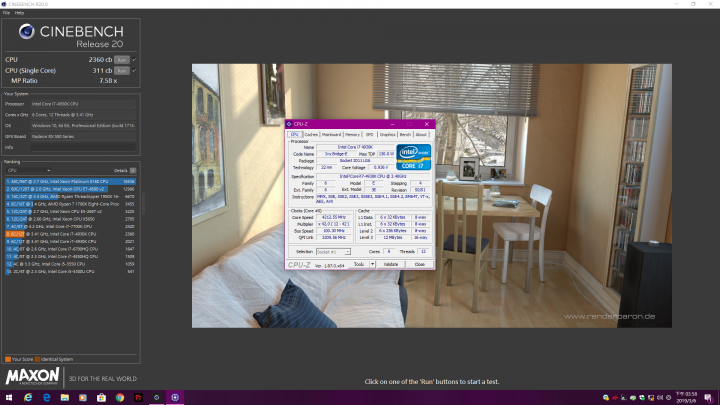Image resolution: width=720 pixels, height=405 pixels.
Task: Switch to the Mainboard tab in CPU-Z
Action: [331, 135]
